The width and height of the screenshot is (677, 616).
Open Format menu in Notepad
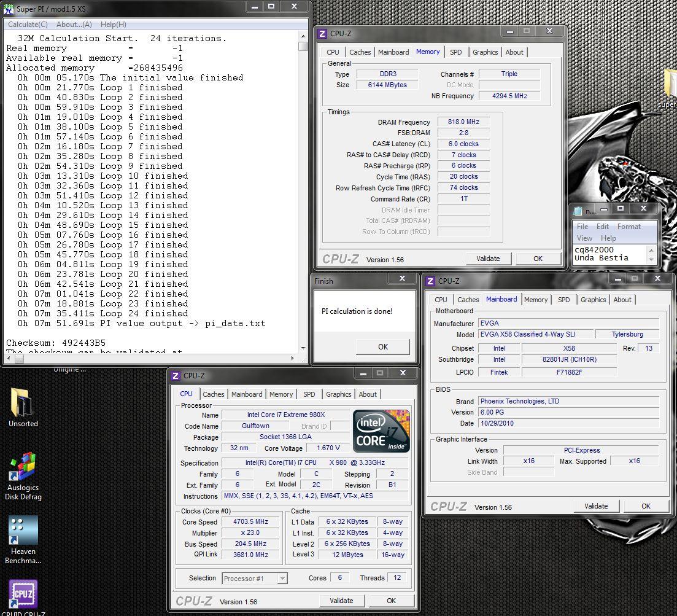[x=629, y=227]
